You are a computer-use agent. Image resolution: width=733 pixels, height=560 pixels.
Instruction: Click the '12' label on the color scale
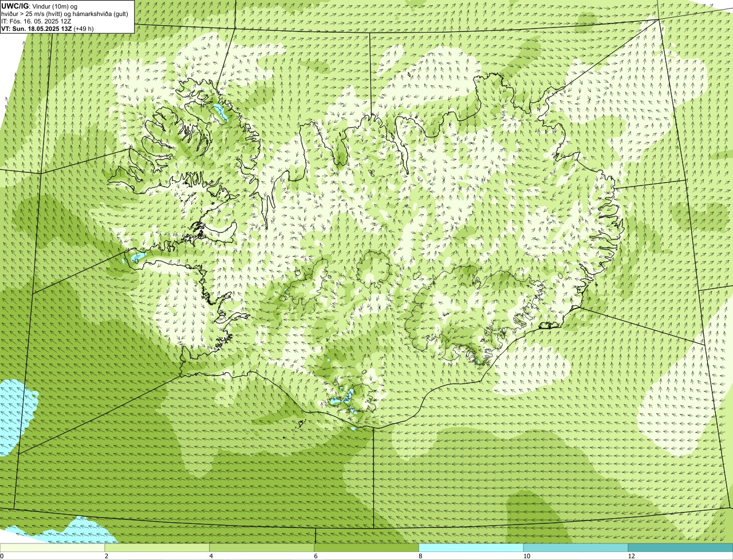pos(630,556)
